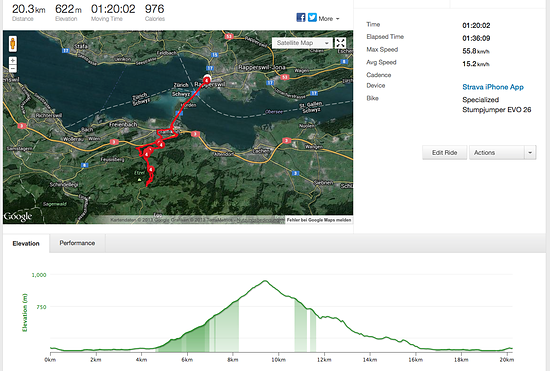This screenshot has height=371, width=550.
Task: Open the More sharing dropdown
Action: pyautogui.click(x=329, y=19)
